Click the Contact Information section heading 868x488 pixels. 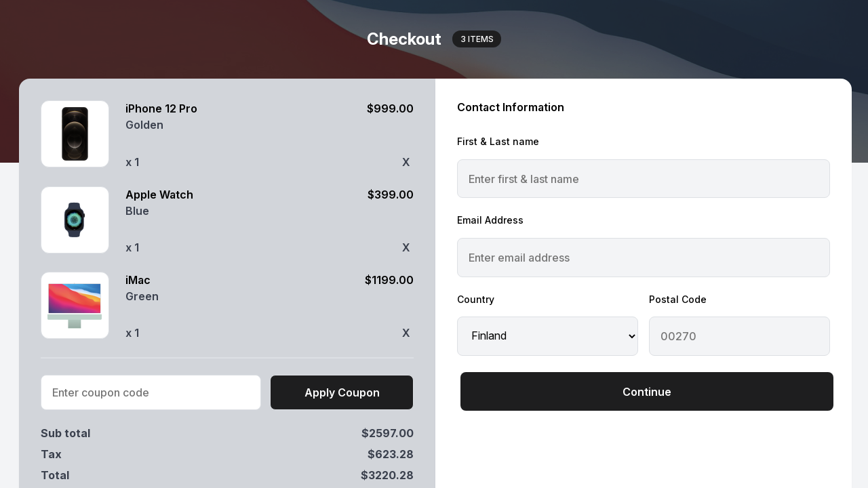click(510, 107)
